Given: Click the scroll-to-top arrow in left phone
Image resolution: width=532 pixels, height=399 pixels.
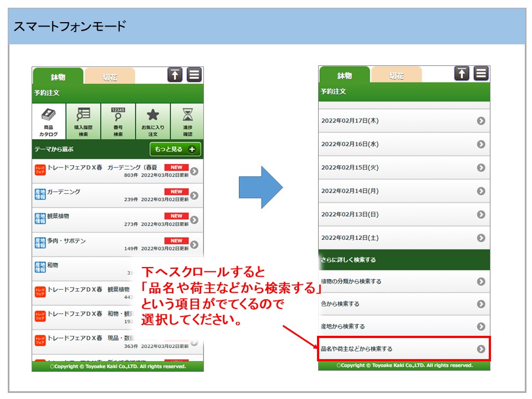Looking at the screenshot, I should pyautogui.click(x=175, y=75).
